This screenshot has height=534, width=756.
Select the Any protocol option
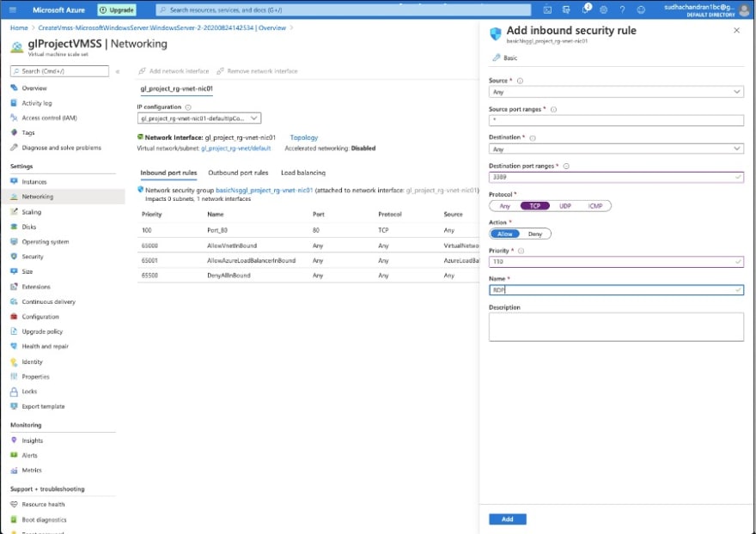pyautogui.click(x=504, y=206)
